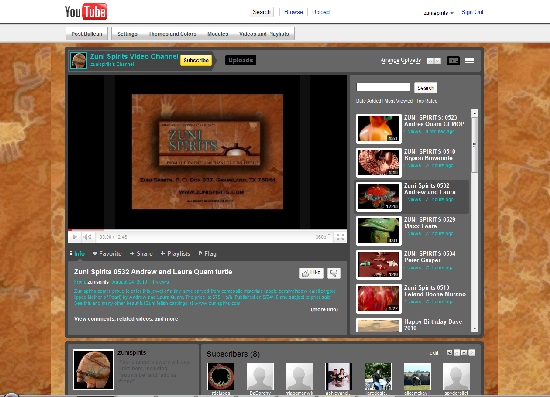Open Themes and Colors settings
The image size is (550, 397).
coord(173,34)
